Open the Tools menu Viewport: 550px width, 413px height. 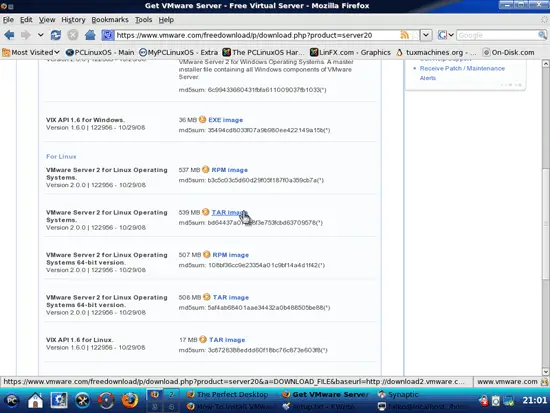[143, 20]
